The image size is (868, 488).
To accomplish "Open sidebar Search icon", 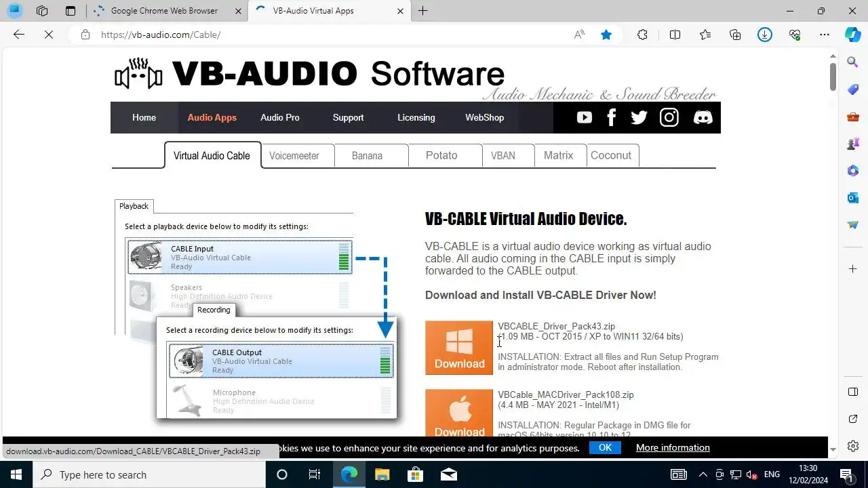I will click(x=853, y=62).
